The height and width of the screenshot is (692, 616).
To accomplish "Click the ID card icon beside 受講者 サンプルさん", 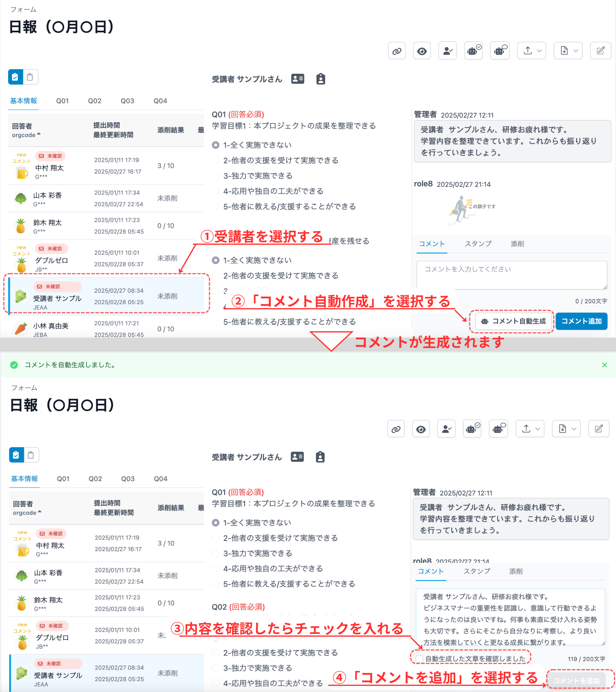I will click(297, 79).
